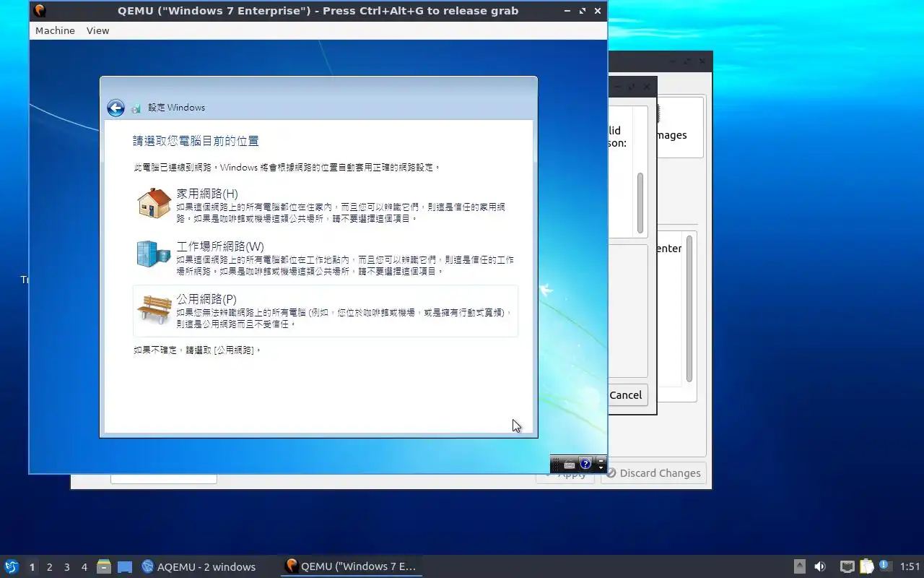Switch to workspace 2
The image size is (924, 578).
(50, 567)
